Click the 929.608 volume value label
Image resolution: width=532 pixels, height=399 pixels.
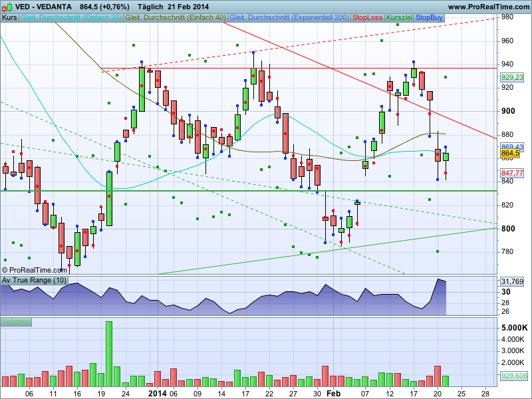click(514, 376)
